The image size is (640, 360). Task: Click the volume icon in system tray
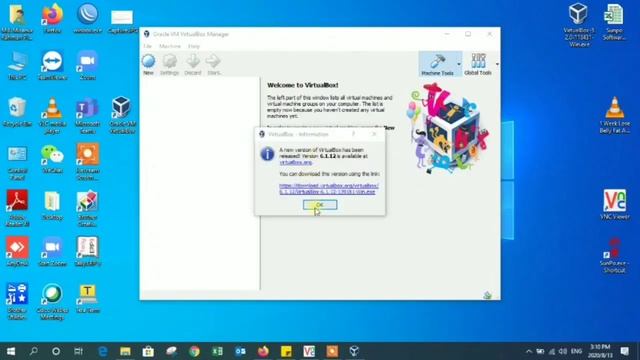tap(563, 351)
